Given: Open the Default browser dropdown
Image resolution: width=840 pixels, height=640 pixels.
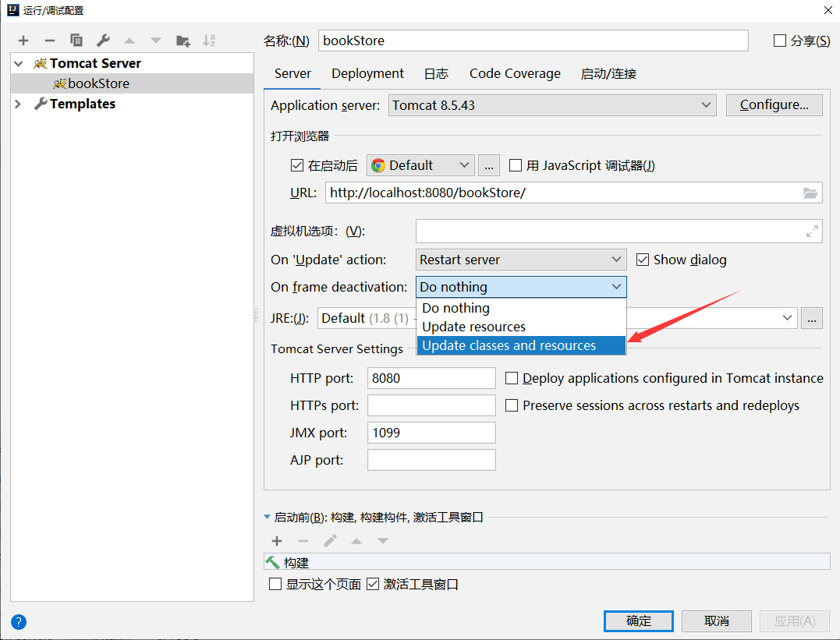Looking at the screenshot, I should [x=420, y=165].
